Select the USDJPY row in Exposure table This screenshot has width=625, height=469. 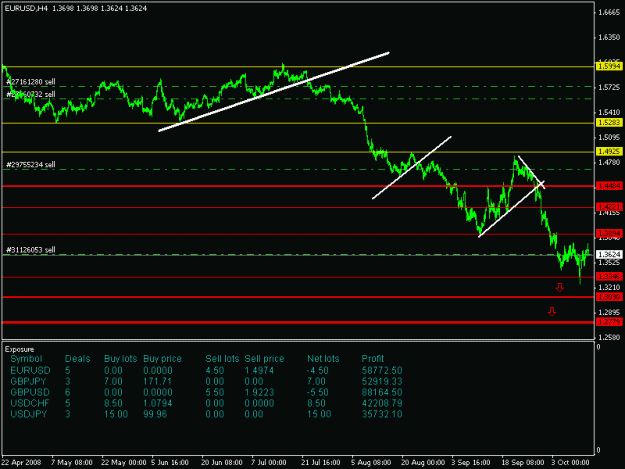[206, 414]
